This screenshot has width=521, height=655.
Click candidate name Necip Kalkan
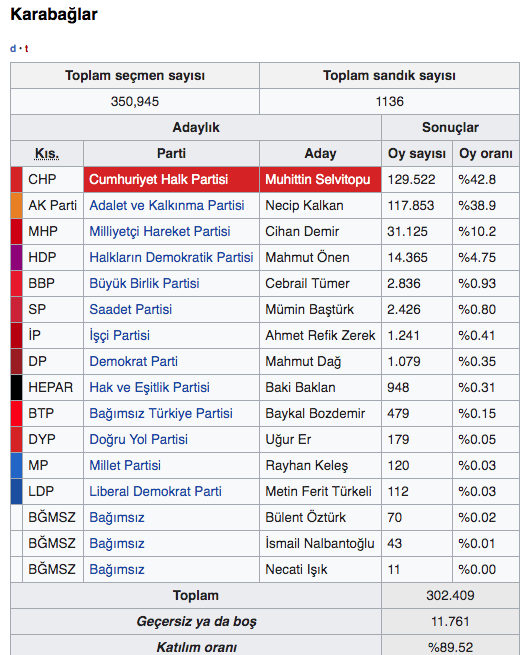click(x=304, y=206)
